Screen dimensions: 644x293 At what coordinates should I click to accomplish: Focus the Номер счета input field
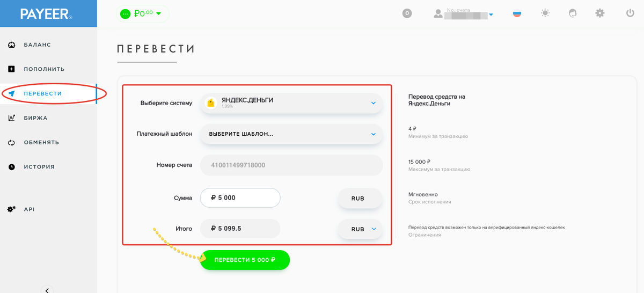[x=291, y=165]
